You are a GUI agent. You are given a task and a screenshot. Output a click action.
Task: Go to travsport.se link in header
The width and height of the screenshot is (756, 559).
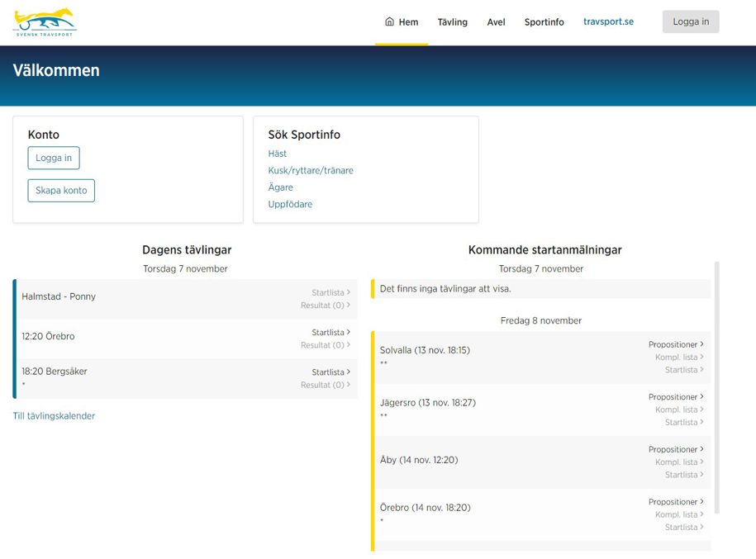pyautogui.click(x=608, y=21)
